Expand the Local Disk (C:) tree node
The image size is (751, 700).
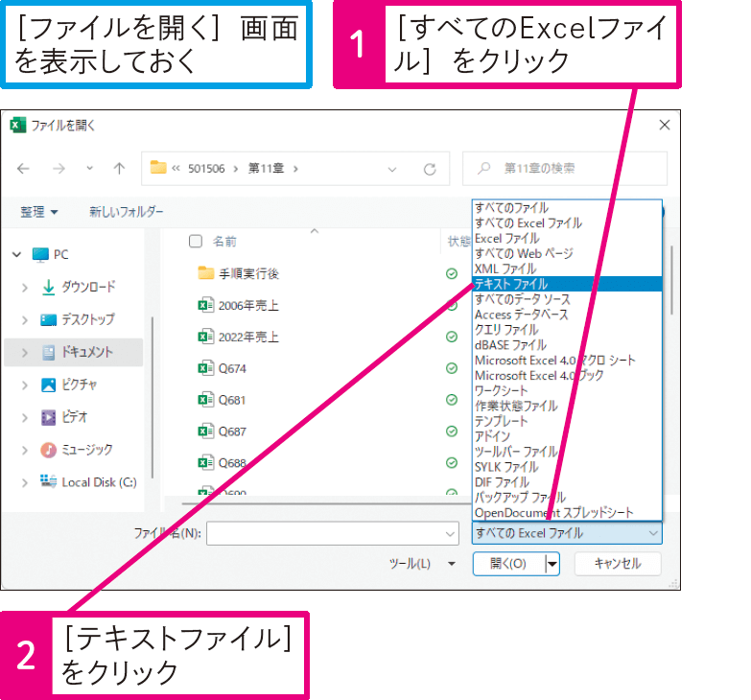tap(25, 482)
